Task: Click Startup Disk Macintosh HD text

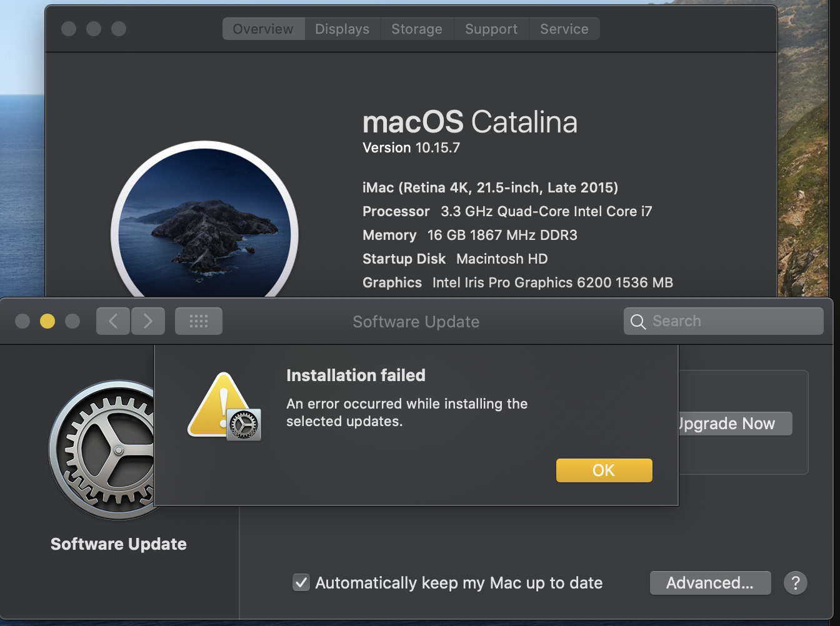Action: click(x=455, y=259)
